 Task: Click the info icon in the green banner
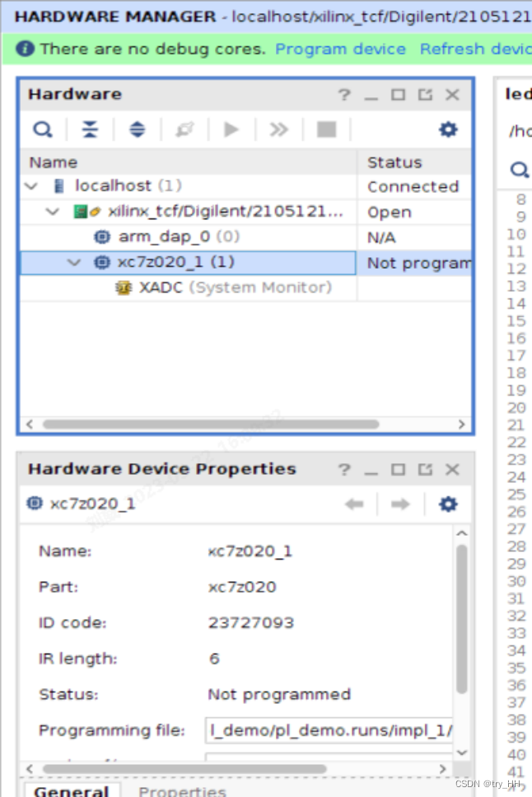[x=25, y=49]
